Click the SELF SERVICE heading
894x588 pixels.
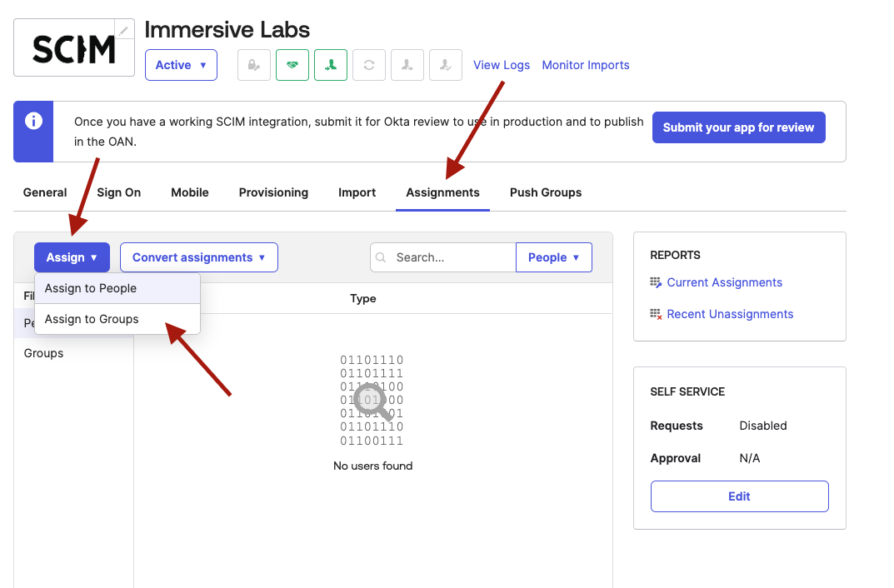pos(687,392)
